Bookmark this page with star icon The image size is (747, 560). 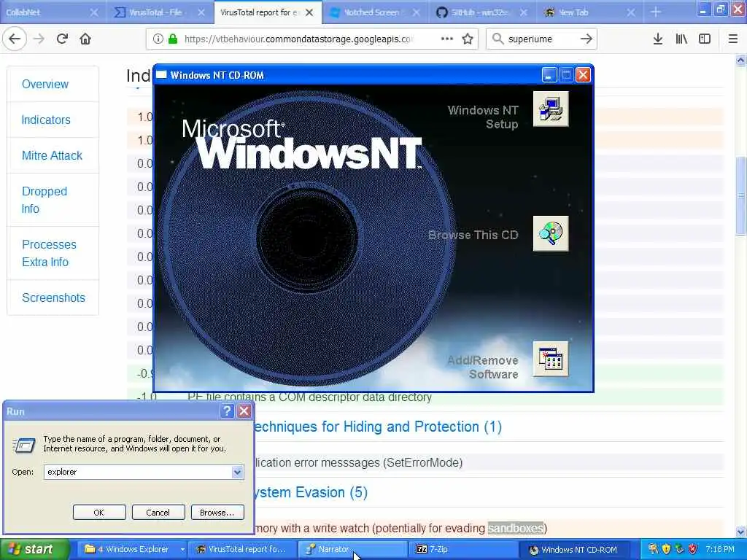[x=468, y=39]
